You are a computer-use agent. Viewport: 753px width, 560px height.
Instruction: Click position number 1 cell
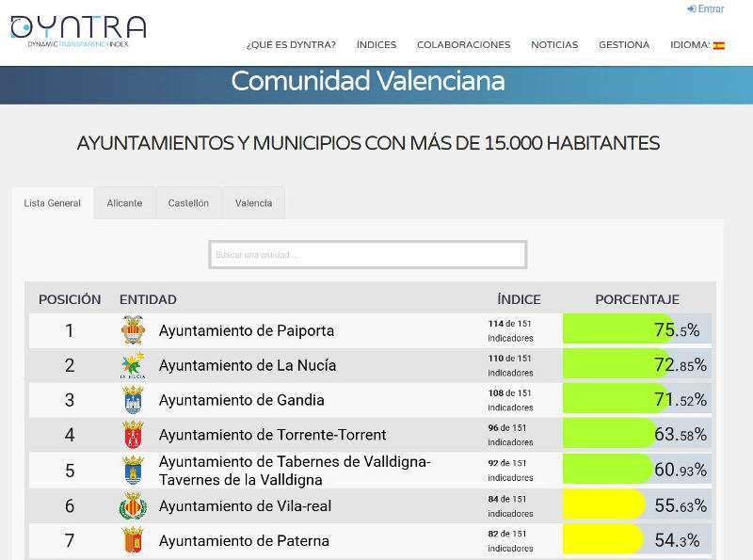click(x=70, y=330)
